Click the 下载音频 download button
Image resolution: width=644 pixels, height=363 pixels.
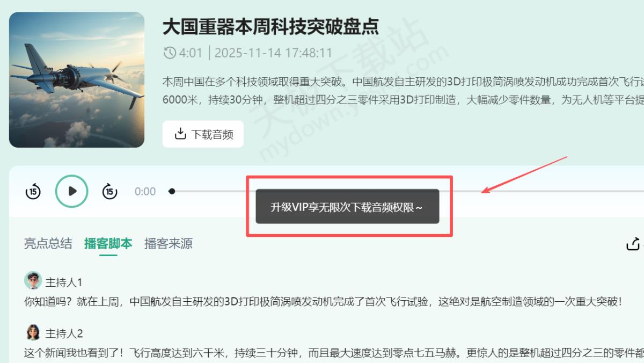click(203, 134)
